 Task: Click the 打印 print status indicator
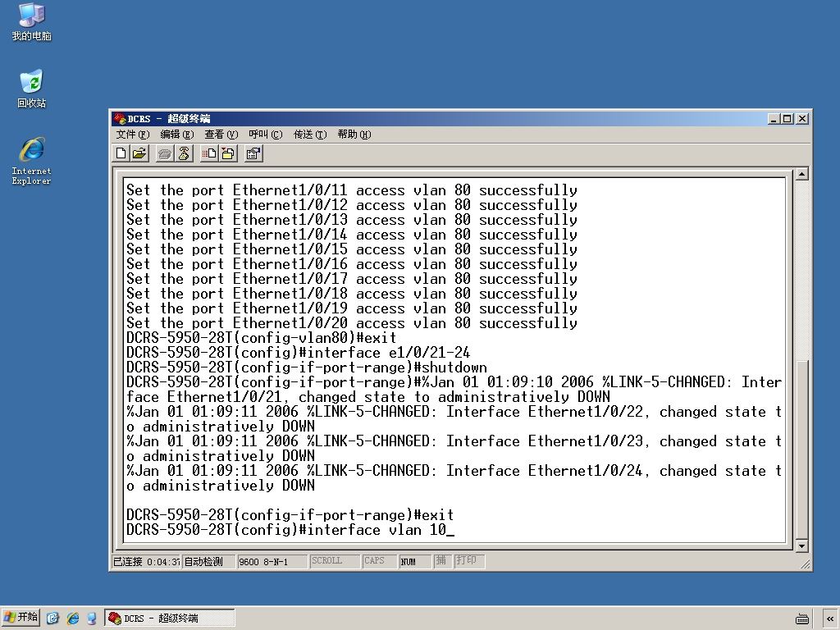coord(469,561)
